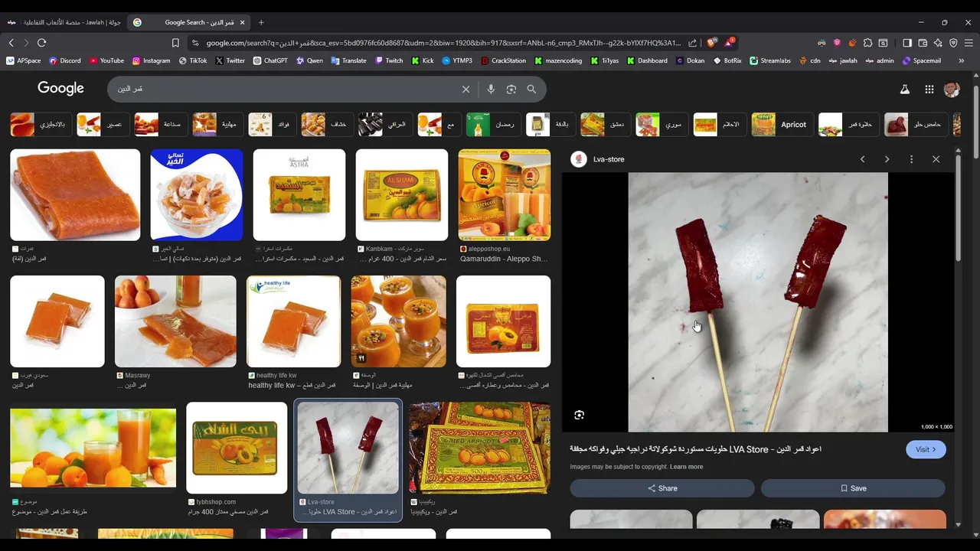Start voice search with microphone icon
Image resolution: width=980 pixels, height=551 pixels.
tap(491, 89)
